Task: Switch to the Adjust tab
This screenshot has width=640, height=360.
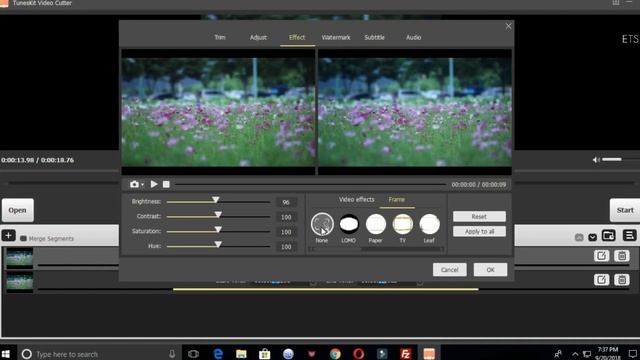Action: pyautogui.click(x=258, y=37)
